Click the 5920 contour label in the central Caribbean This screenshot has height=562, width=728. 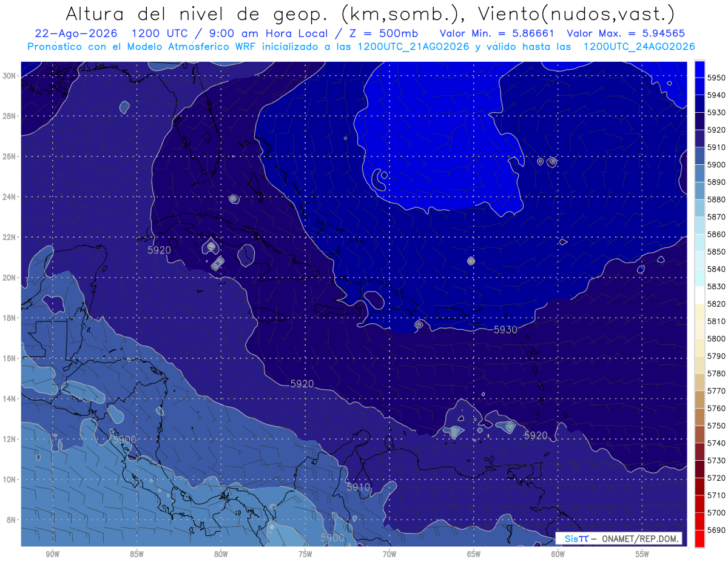click(x=302, y=384)
